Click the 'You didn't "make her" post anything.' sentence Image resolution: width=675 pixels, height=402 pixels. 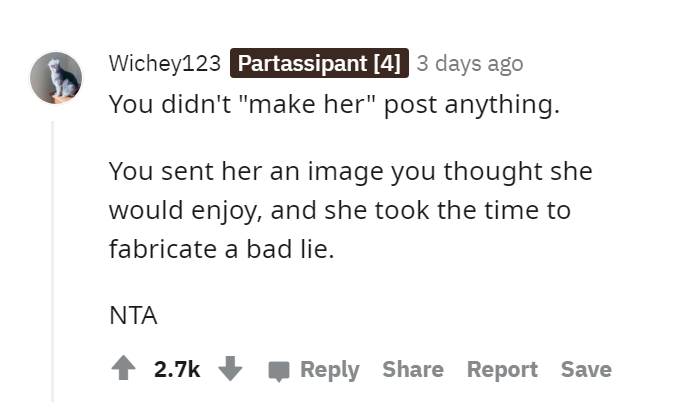click(x=334, y=105)
